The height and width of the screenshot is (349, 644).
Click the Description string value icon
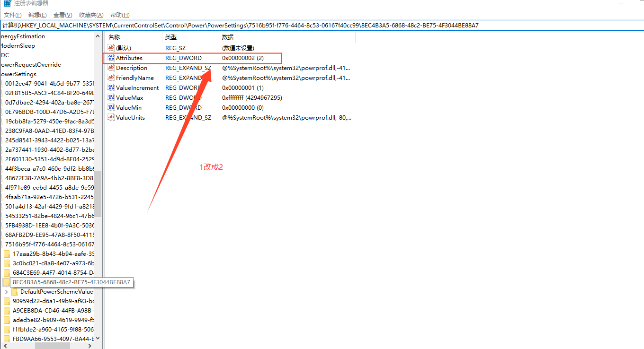tap(111, 68)
